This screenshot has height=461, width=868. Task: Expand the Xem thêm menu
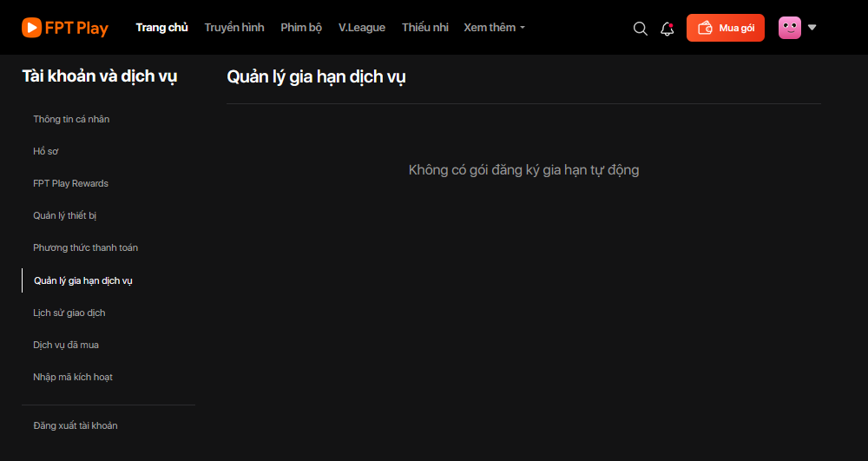click(495, 27)
